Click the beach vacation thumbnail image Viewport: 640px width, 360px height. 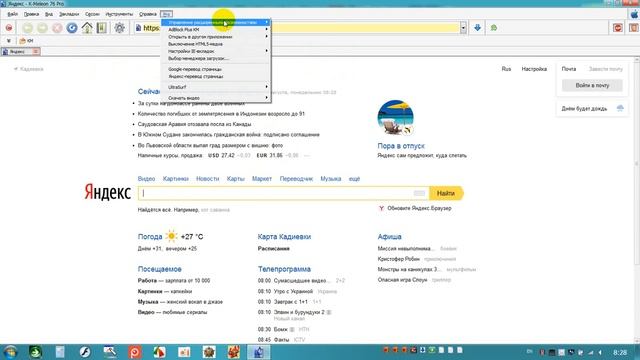395,118
